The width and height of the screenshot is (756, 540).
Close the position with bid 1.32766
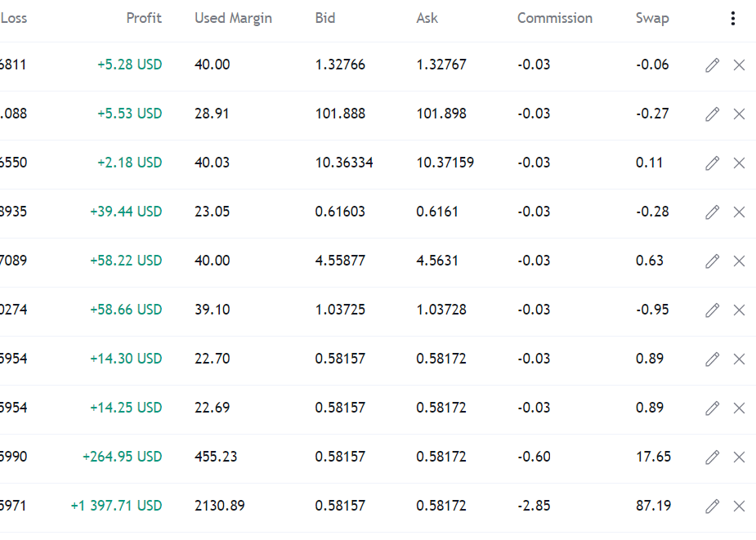click(739, 65)
